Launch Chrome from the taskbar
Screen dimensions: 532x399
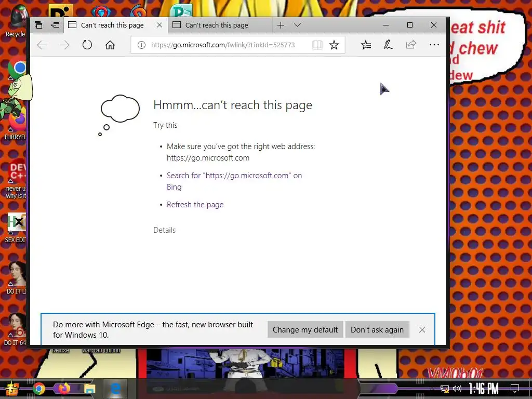pyautogui.click(x=39, y=389)
